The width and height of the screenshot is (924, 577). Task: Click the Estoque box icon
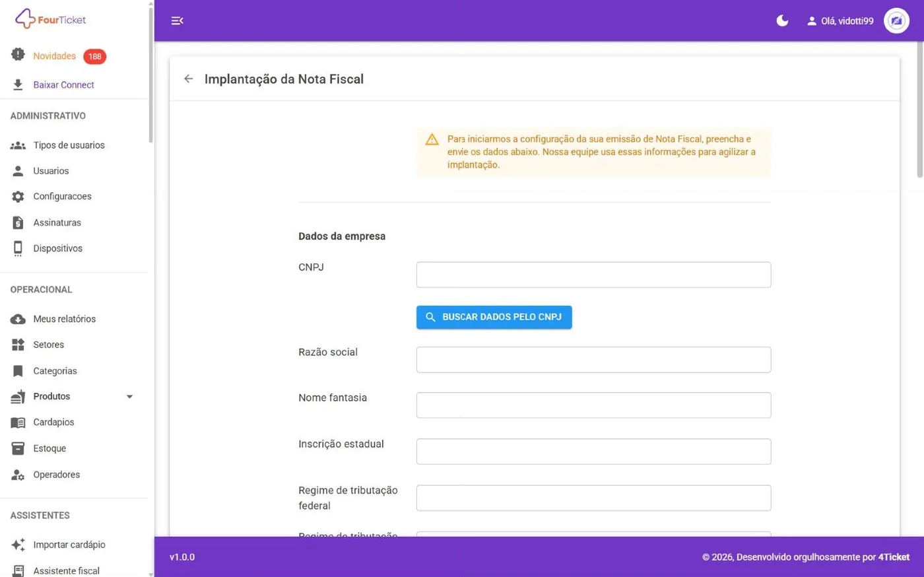pos(18,448)
